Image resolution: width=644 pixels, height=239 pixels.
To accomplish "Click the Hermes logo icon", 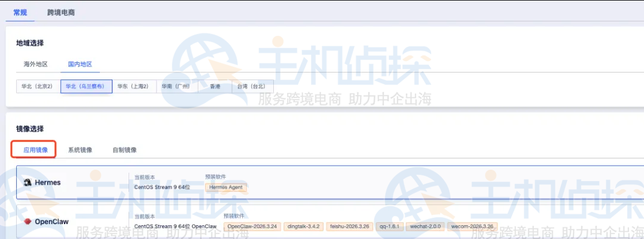I will pos(28,182).
